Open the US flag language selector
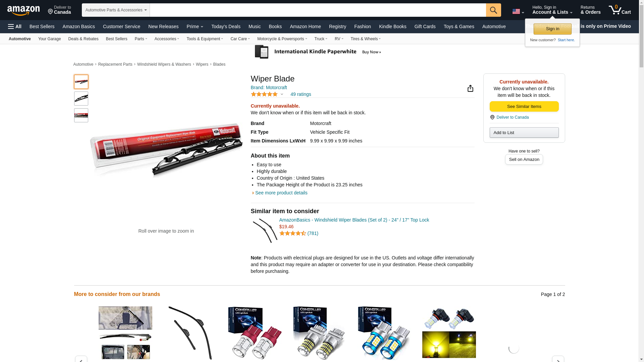 click(x=518, y=12)
